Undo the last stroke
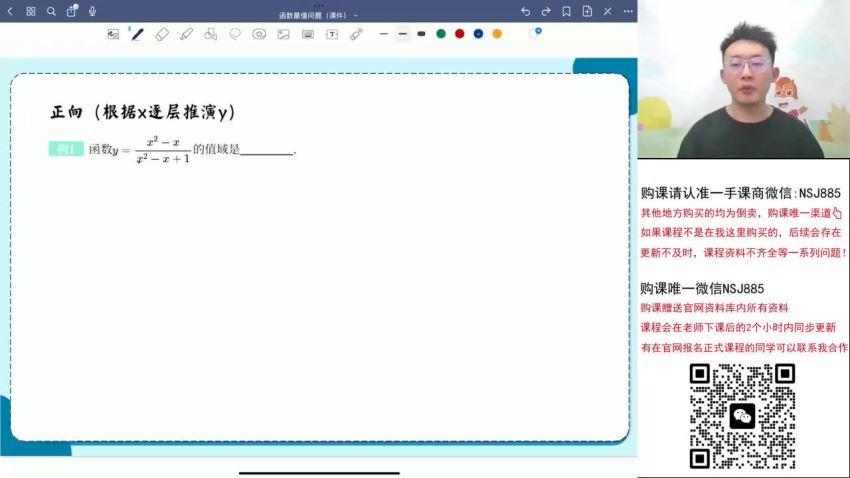 pos(525,11)
